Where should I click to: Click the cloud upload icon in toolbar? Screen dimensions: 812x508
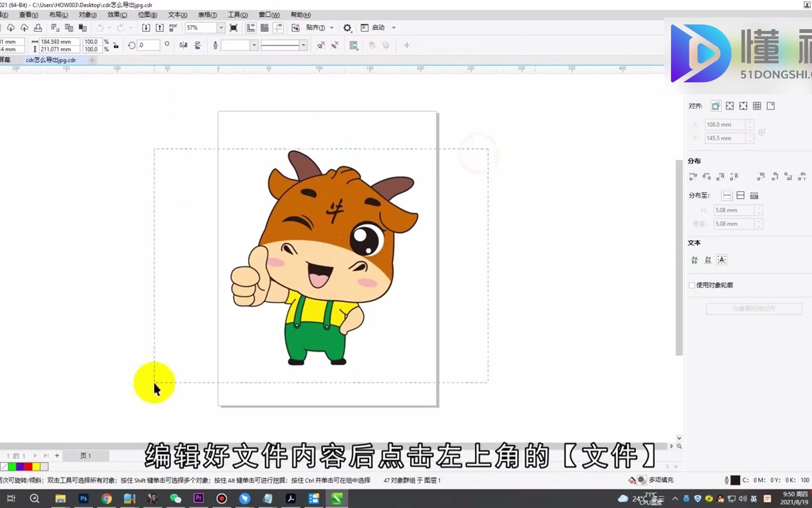(24, 28)
